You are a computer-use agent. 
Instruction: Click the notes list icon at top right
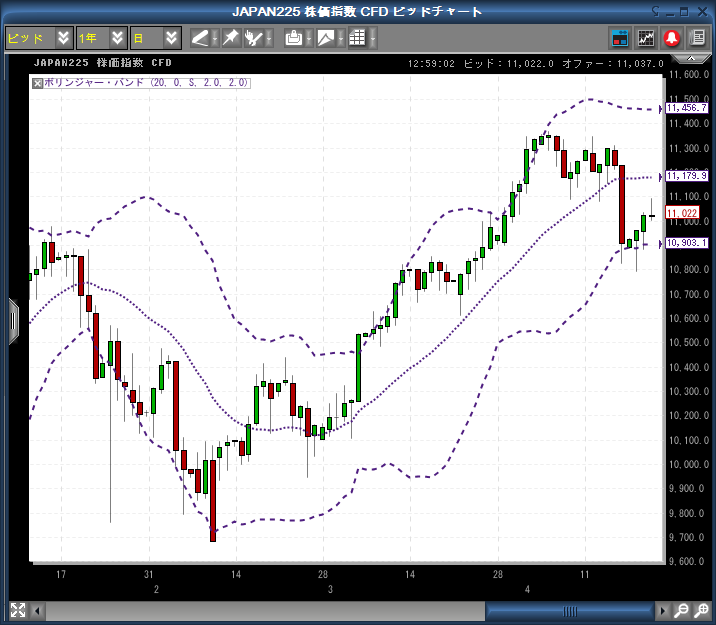[x=697, y=38]
